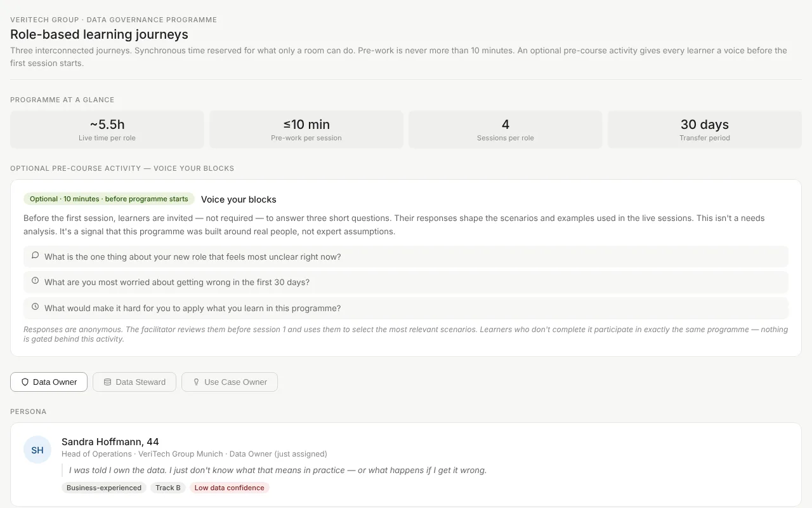Click the icon beside the first-30-days worry question

click(36, 281)
